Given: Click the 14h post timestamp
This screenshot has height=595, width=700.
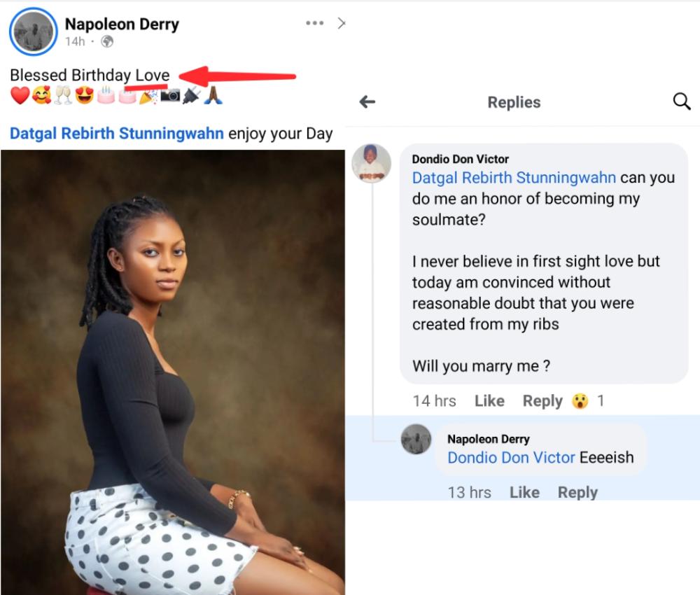Looking at the screenshot, I should coord(74,42).
